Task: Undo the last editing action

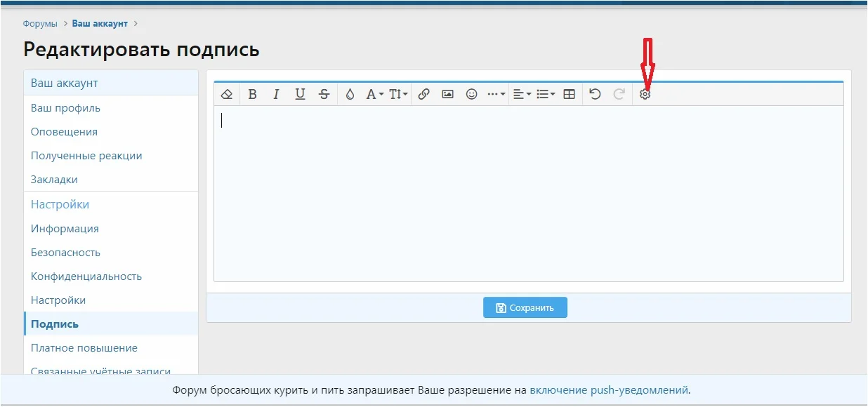Action: tap(595, 93)
